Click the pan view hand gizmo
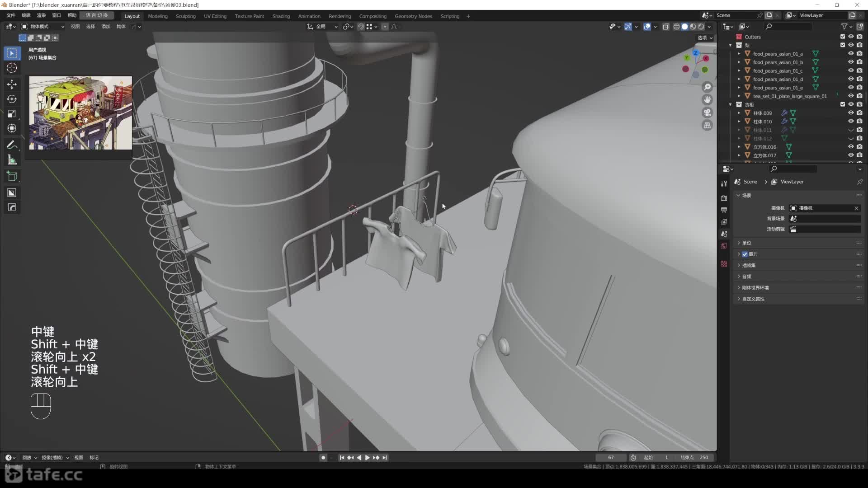This screenshot has height=488, width=868. tap(708, 99)
